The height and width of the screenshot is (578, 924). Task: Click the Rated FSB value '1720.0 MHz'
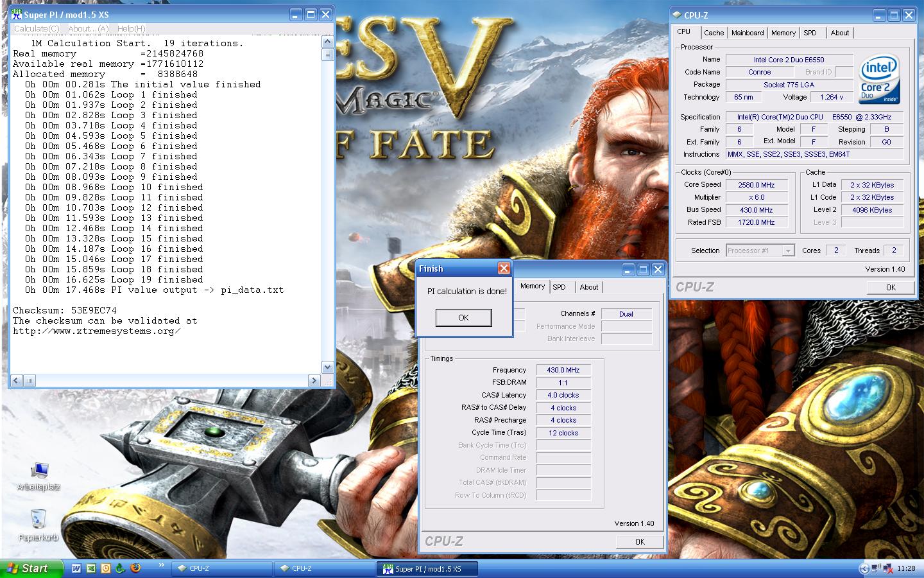757,222
